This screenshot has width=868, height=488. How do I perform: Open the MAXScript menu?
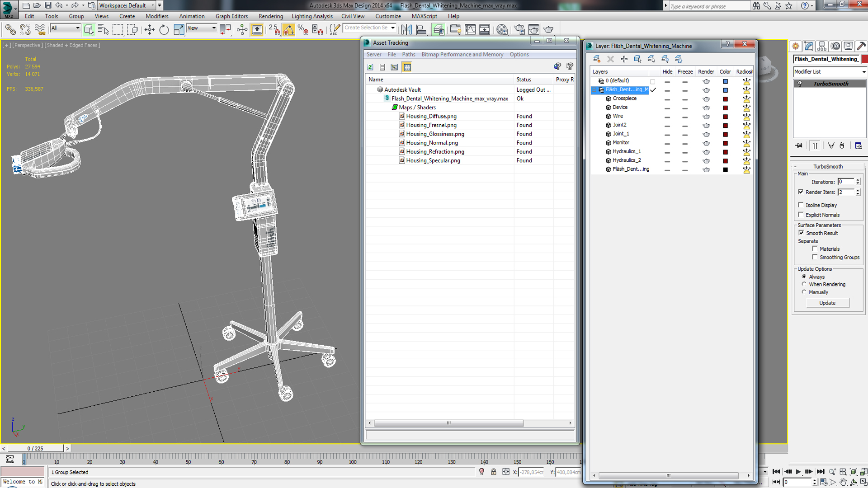click(424, 16)
